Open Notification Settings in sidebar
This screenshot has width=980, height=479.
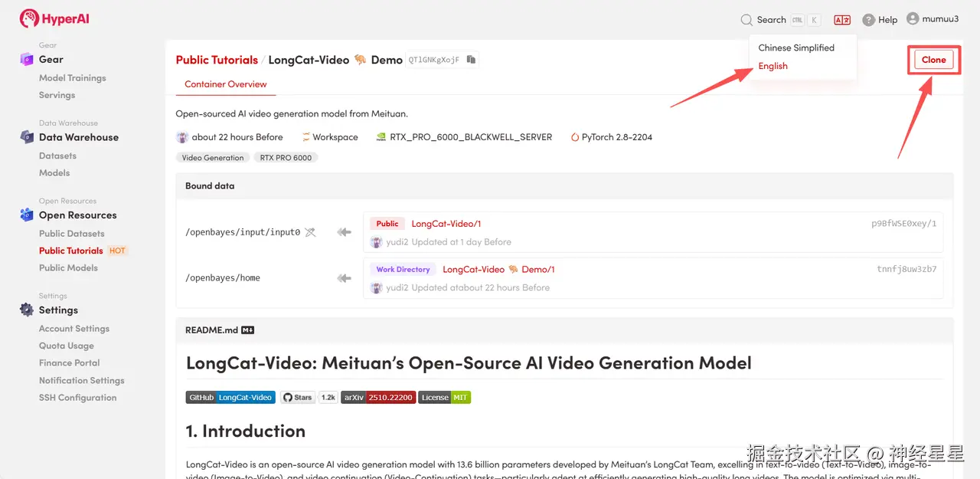point(82,381)
